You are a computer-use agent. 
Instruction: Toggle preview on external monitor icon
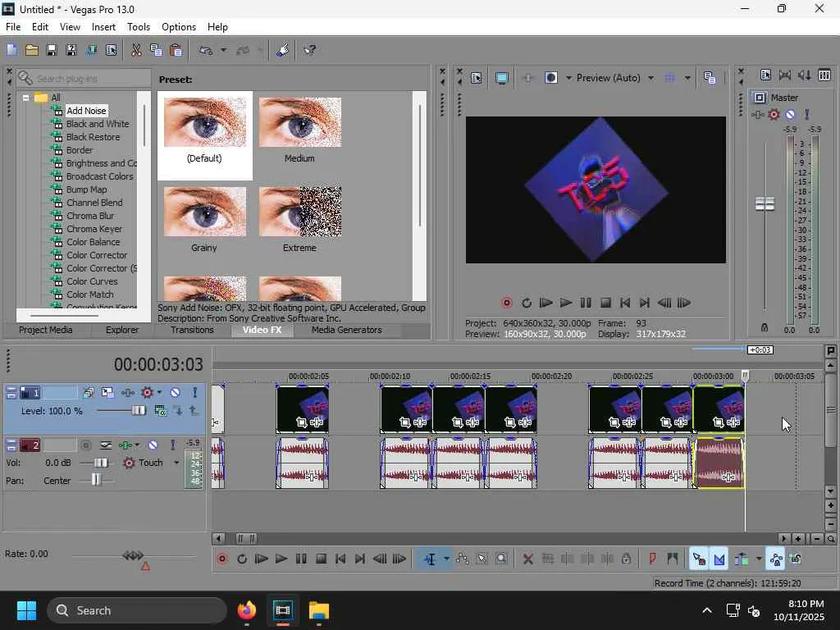501,78
